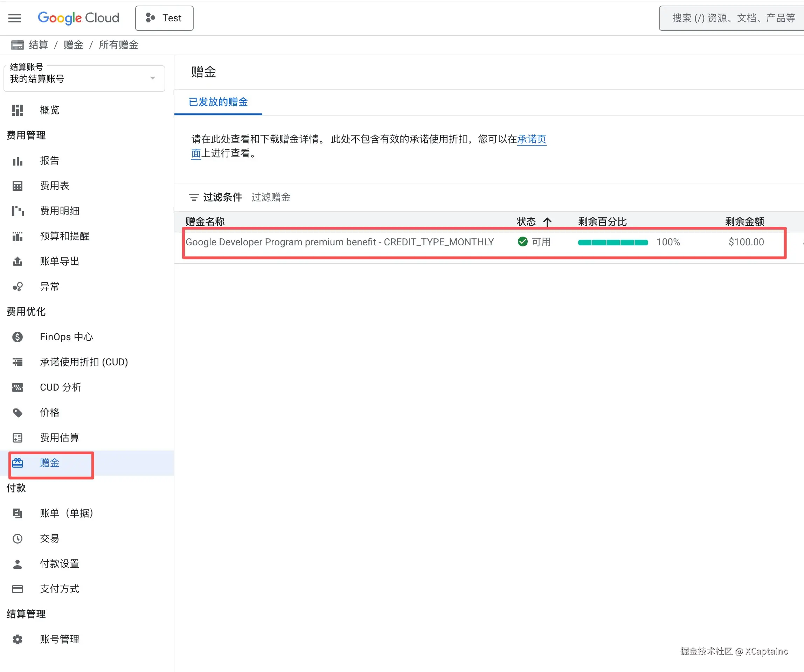Click the 搜索资源 search field
Screen dimensions: 804x672
pos(729,18)
